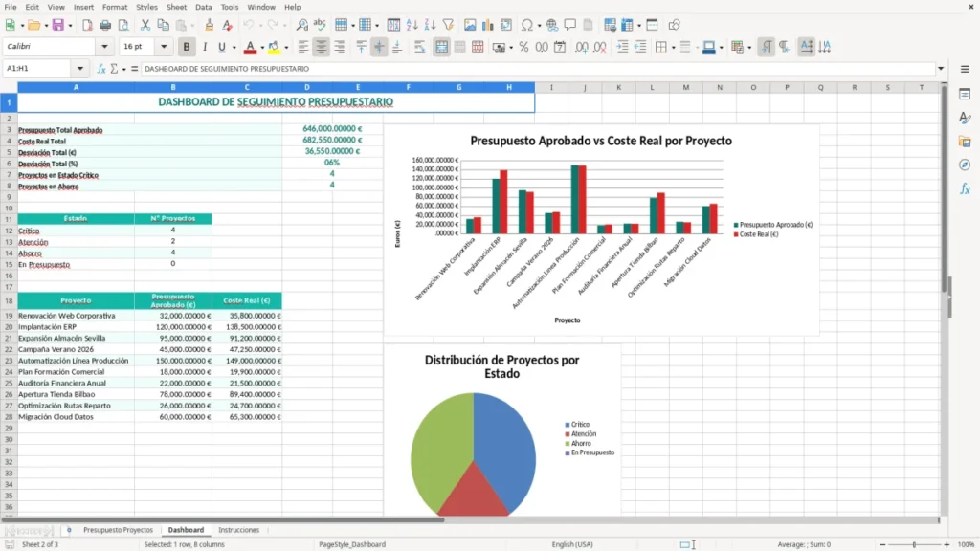Viewport: 980px width, 551px height.
Task: Toggle Underline formatting
Action: [221, 47]
